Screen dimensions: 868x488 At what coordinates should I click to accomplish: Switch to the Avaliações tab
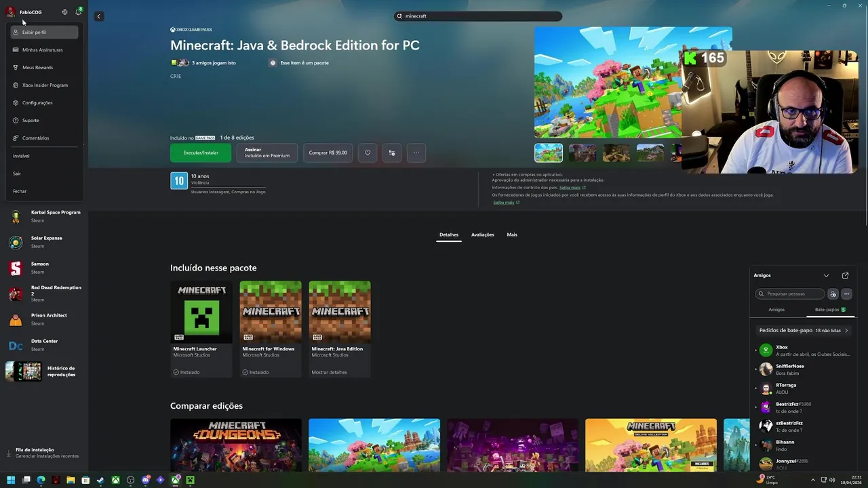(x=483, y=235)
